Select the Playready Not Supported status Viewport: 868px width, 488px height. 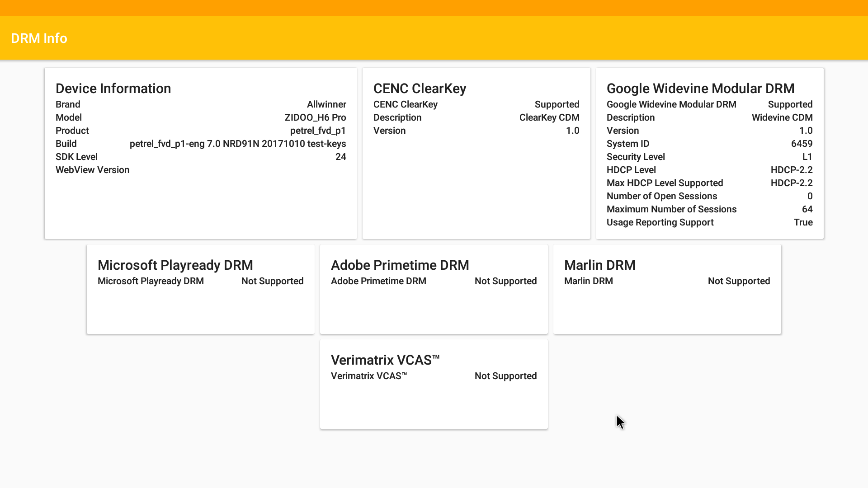click(273, 281)
